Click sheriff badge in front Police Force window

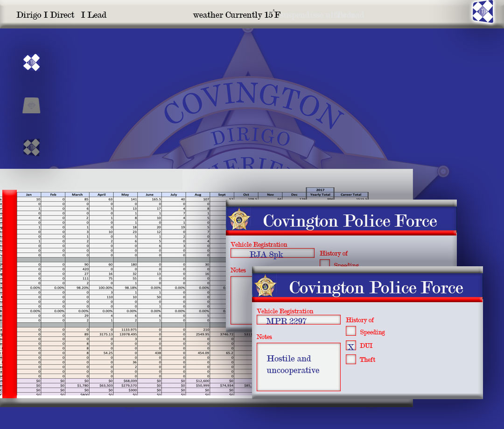pos(265,286)
